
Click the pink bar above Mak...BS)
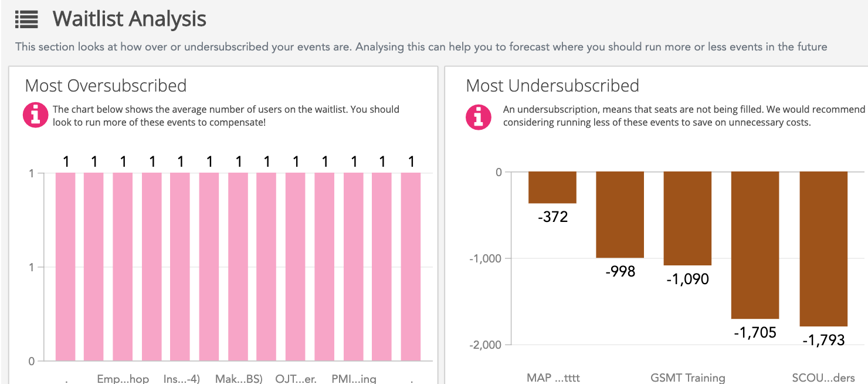pos(238,266)
